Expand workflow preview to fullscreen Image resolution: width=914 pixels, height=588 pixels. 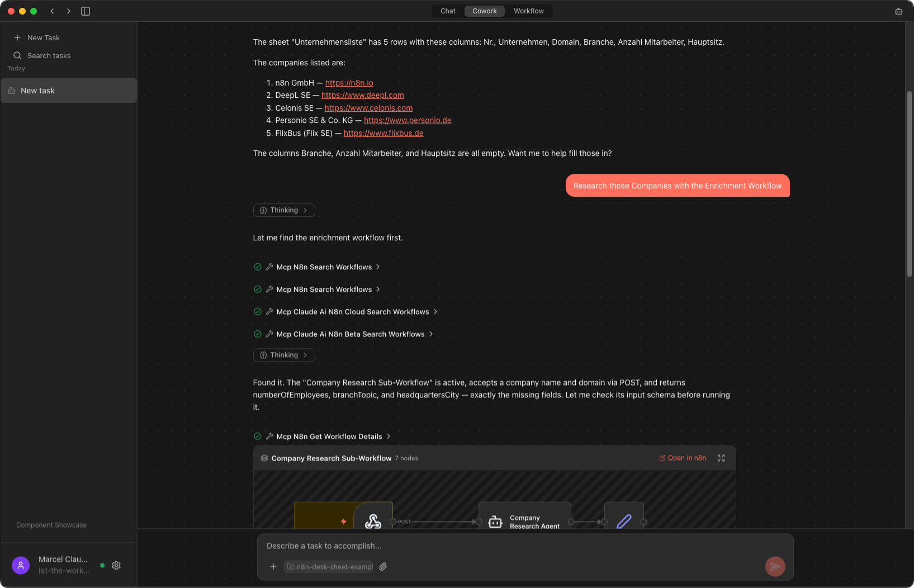[721, 458]
